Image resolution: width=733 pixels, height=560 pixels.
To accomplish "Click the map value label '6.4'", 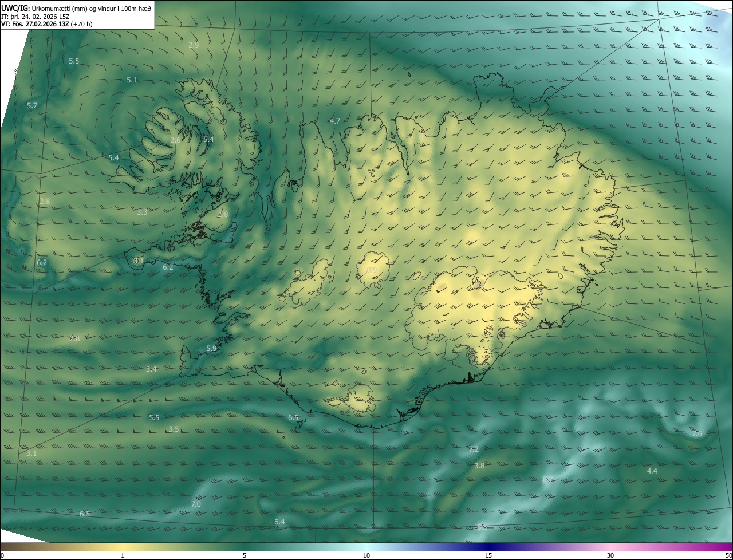I will point(279,522).
